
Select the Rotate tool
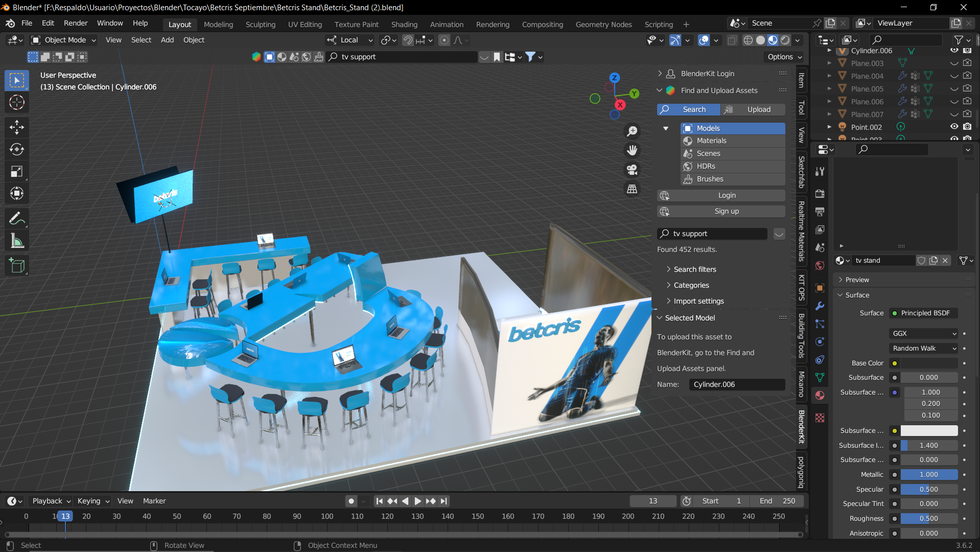(x=17, y=149)
